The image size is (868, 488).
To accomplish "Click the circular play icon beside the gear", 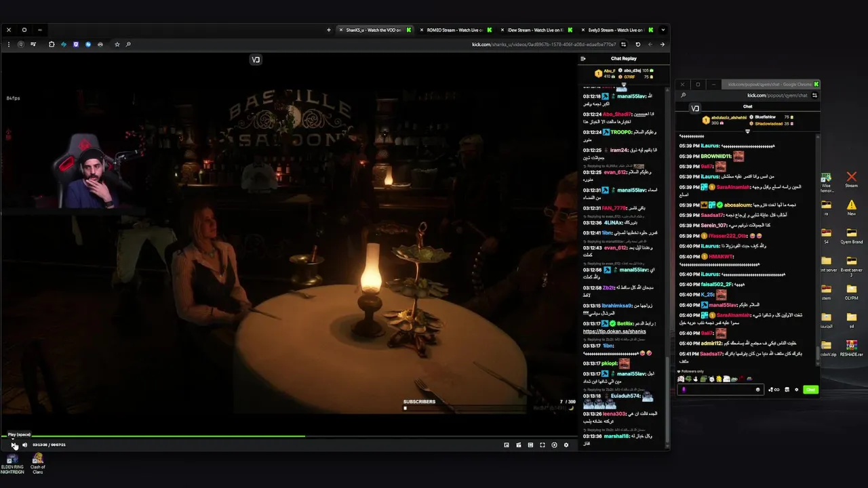I will click(x=554, y=445).
